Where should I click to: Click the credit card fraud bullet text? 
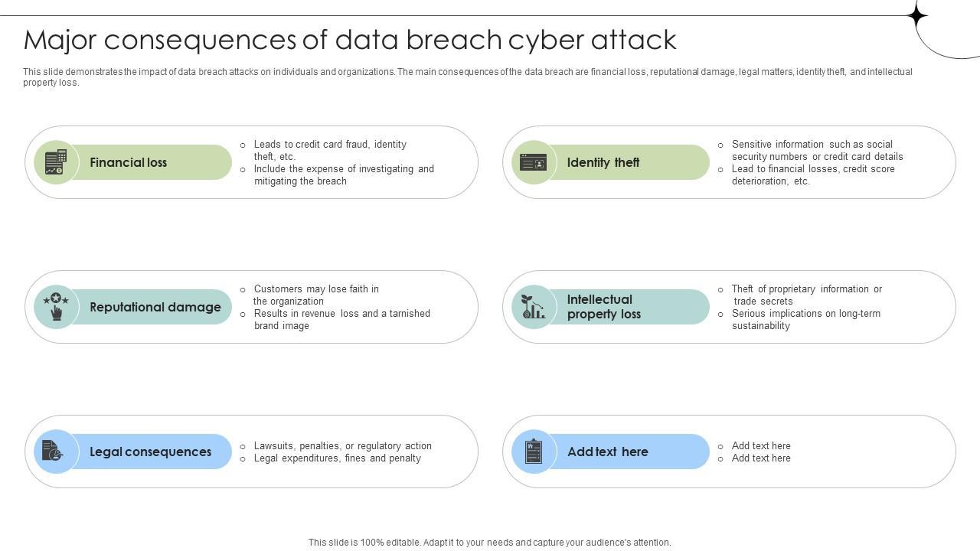click(x=330, y=150)
